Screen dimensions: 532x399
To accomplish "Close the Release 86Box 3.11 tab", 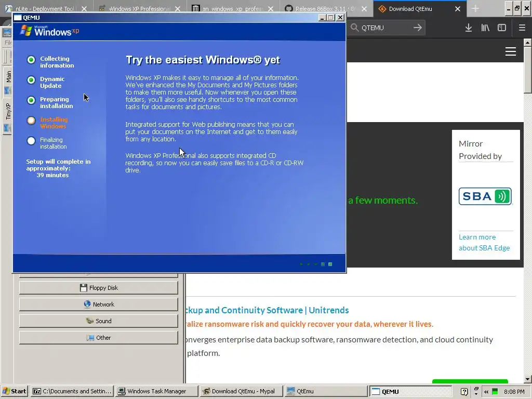I will pyautogui.click(x=364, y=9).
